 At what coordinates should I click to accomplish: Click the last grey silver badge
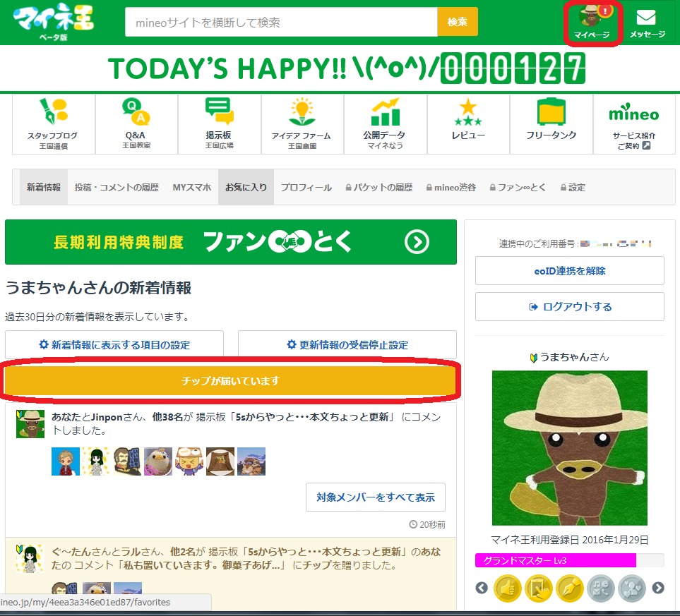tap(632, 588)
